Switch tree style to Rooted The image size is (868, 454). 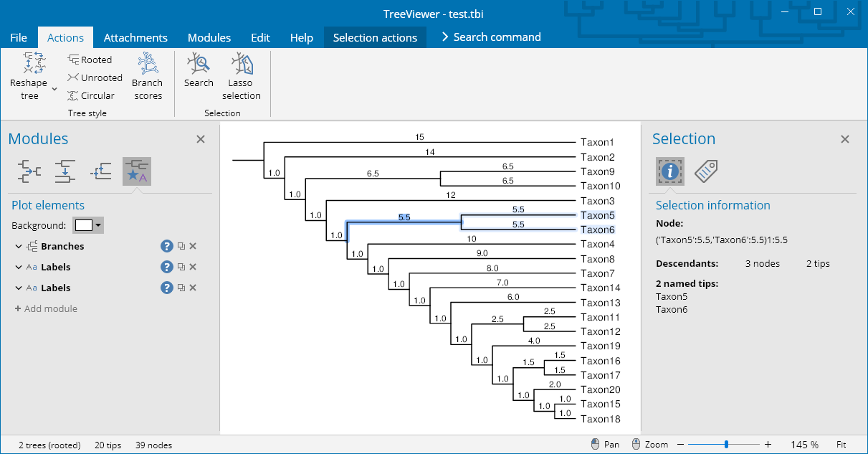[x=90, y=60]
